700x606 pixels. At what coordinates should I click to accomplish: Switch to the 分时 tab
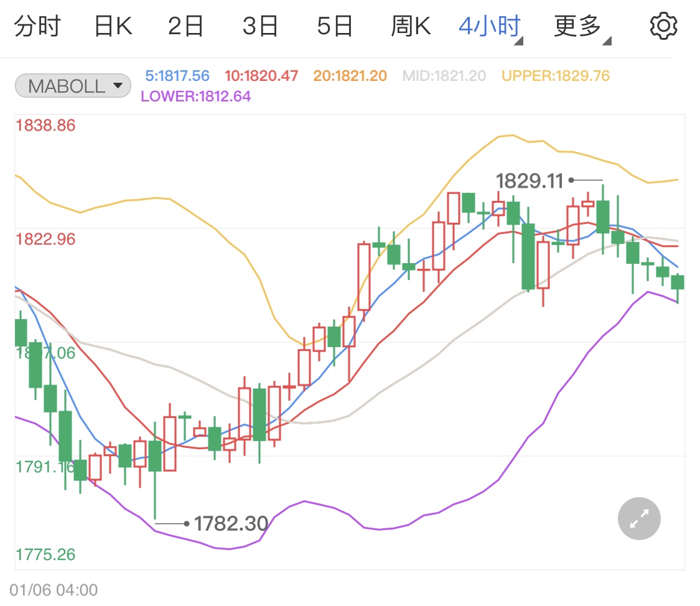(37, 26)
